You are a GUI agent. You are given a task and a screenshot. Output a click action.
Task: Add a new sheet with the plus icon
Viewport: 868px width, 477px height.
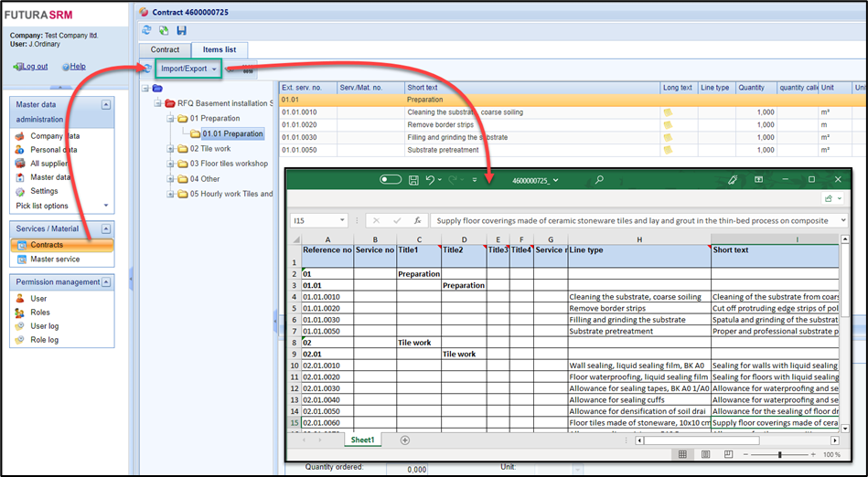[x=404, y=440]
